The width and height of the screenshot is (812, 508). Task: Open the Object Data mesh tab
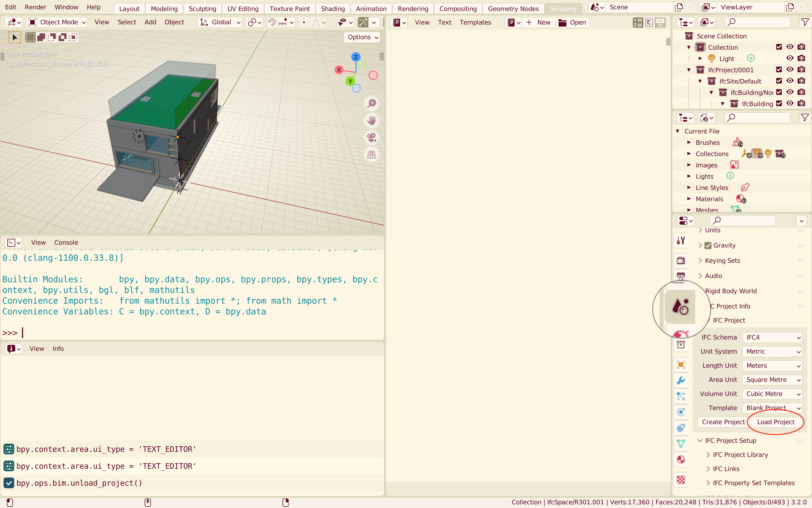coord(680,443)
